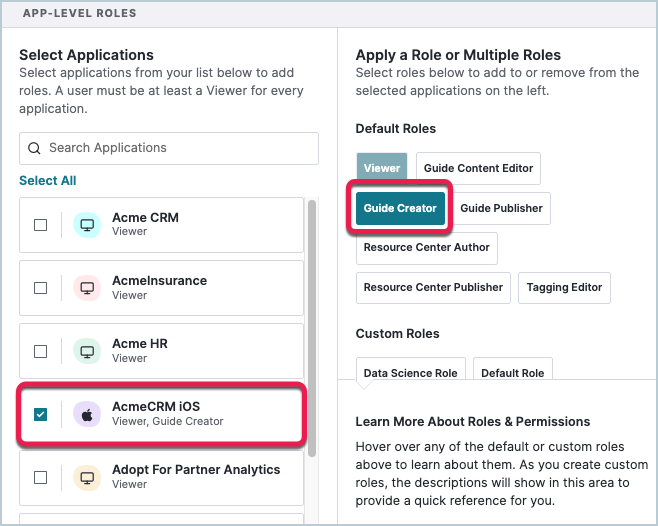Click the Adopt For Partner Analytics icon
Screen dimensions: 658x526
coord(87,478)
